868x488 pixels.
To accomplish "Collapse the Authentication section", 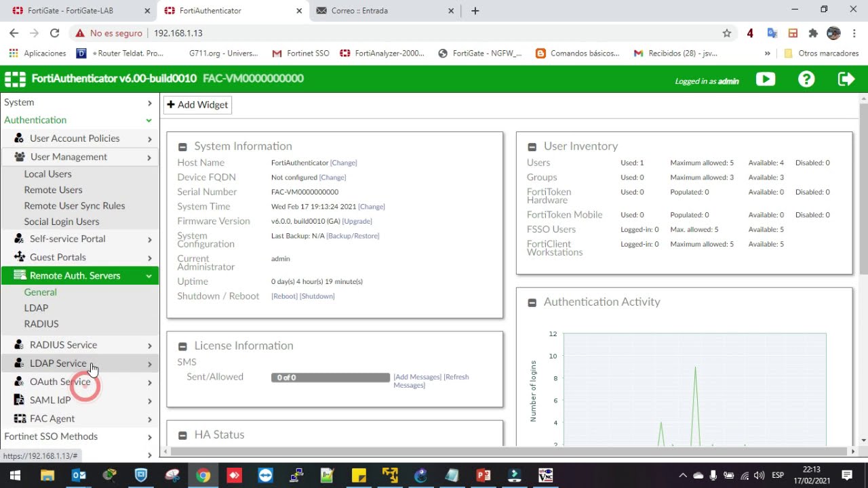I will [x=79, y=120].
